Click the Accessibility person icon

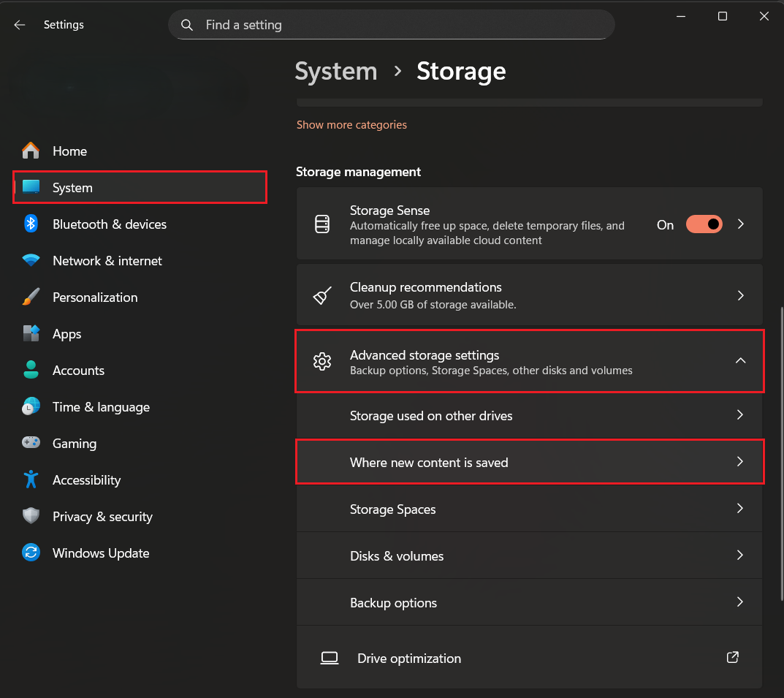pos(29,479)
